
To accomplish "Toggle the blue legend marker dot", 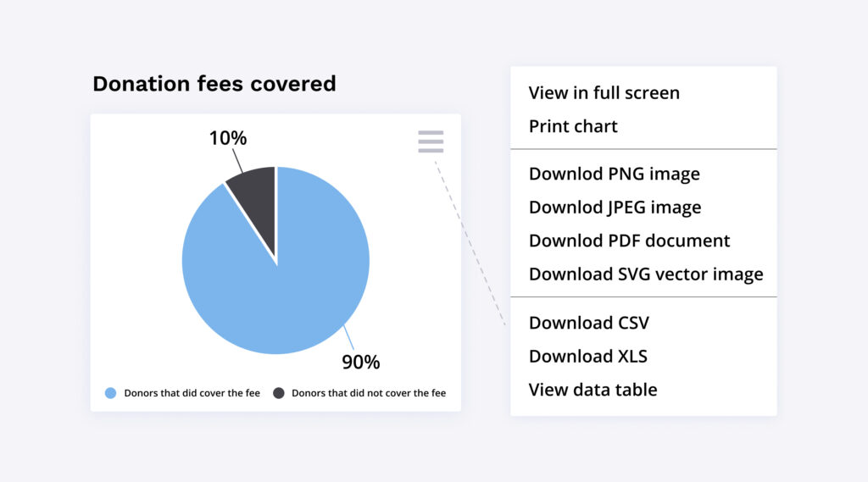I will tap(110, 393).
